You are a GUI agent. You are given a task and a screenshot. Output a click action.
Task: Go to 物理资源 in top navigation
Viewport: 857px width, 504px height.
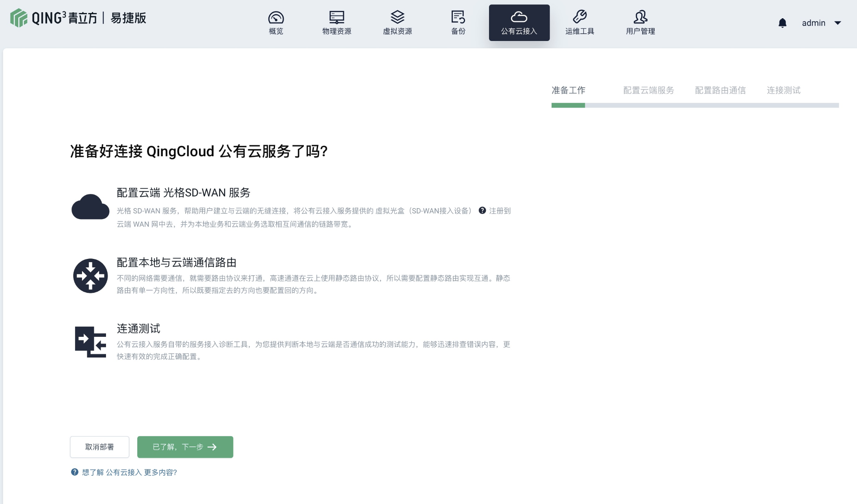[x=337, y=23]
